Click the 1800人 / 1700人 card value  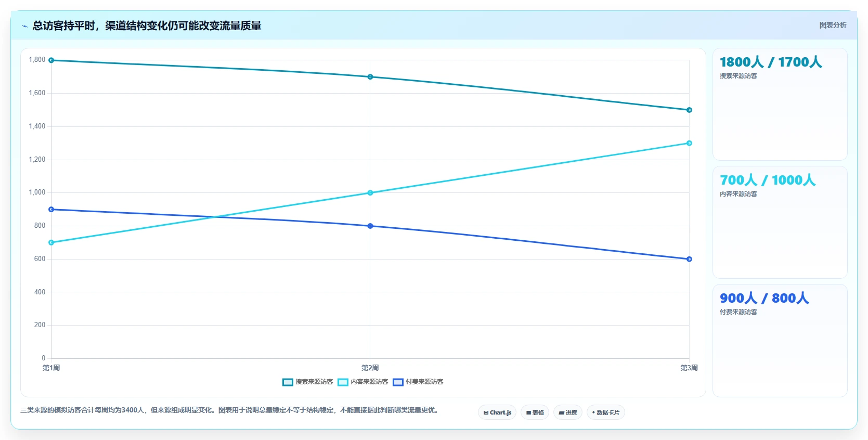[x=771, y=62]
